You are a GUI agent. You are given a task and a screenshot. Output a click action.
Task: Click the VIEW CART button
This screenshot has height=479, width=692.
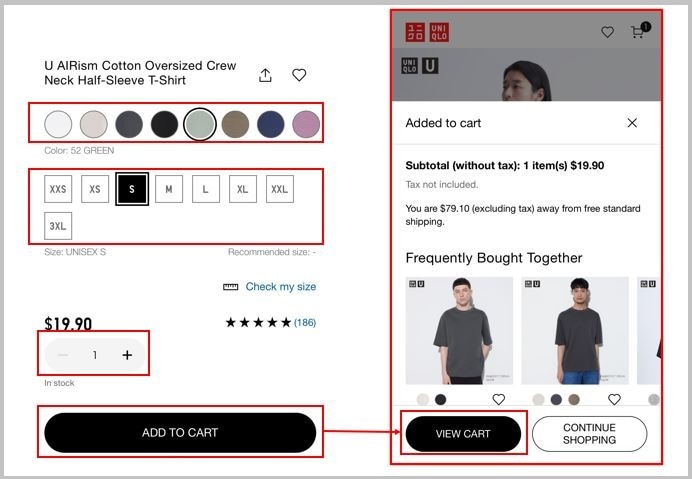click(463, 434)
